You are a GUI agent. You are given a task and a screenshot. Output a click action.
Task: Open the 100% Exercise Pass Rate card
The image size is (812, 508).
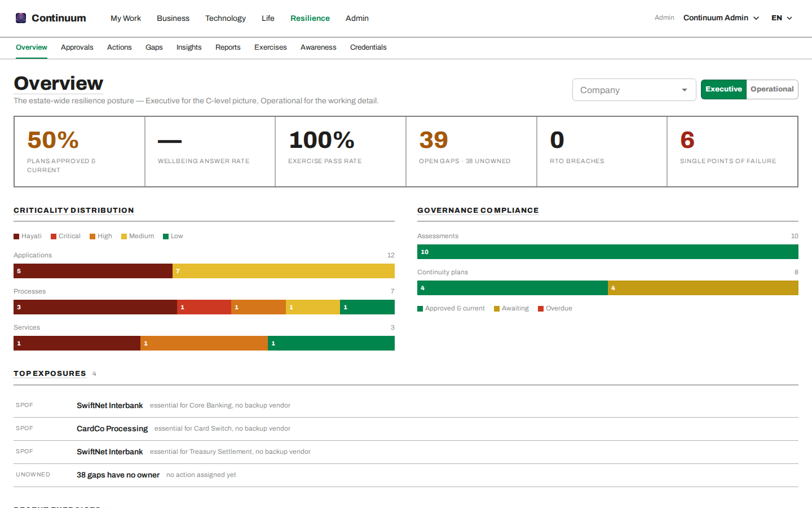tap(341, 151)
